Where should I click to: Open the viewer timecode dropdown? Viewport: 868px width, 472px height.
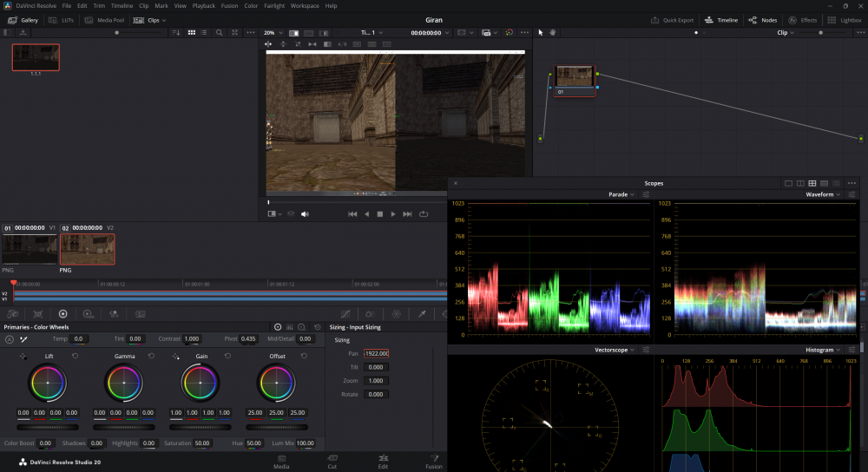click(x=430, y=33)
